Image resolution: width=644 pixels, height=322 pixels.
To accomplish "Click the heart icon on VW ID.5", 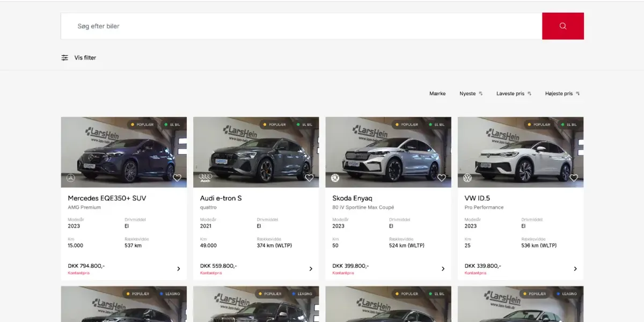I will pyautogui.click(x=573, y=178).
